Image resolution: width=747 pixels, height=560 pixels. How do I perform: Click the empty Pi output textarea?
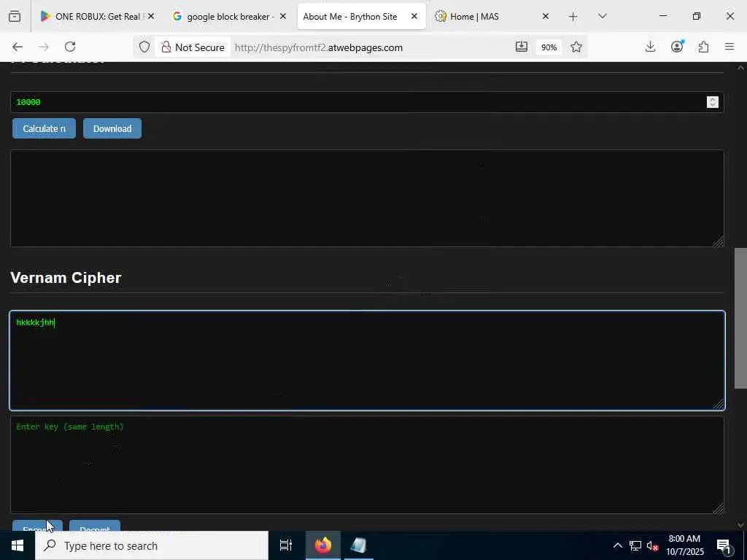click(x=367, y=198)
